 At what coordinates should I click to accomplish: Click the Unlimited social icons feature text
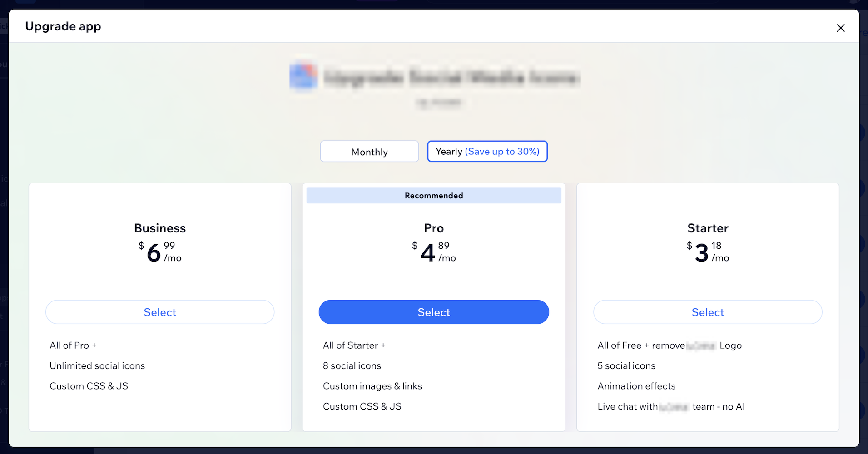(97, 365)
